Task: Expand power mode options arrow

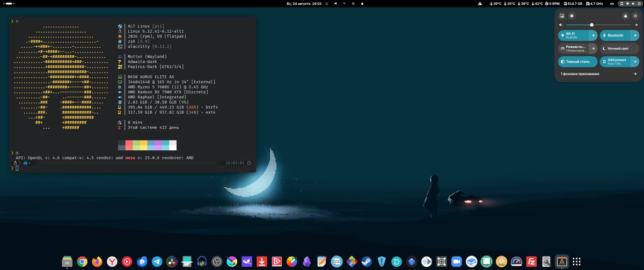Action: (593, 48)
